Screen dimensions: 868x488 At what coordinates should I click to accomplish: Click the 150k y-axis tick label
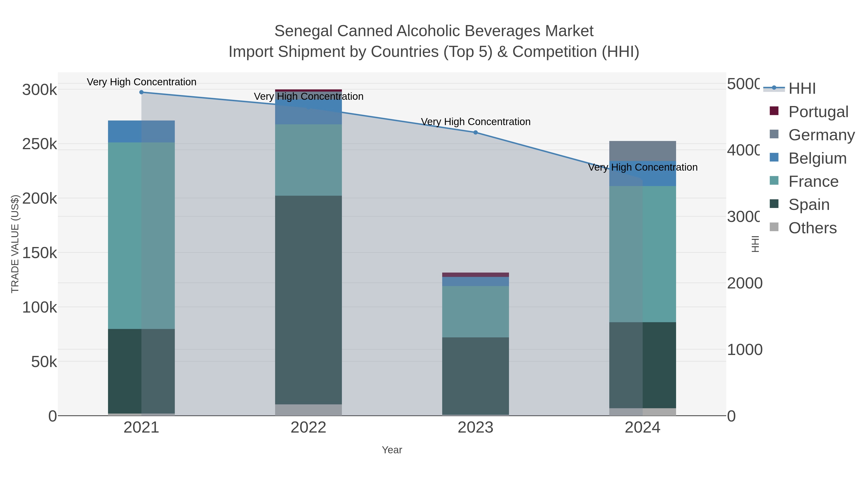(40, 253)
